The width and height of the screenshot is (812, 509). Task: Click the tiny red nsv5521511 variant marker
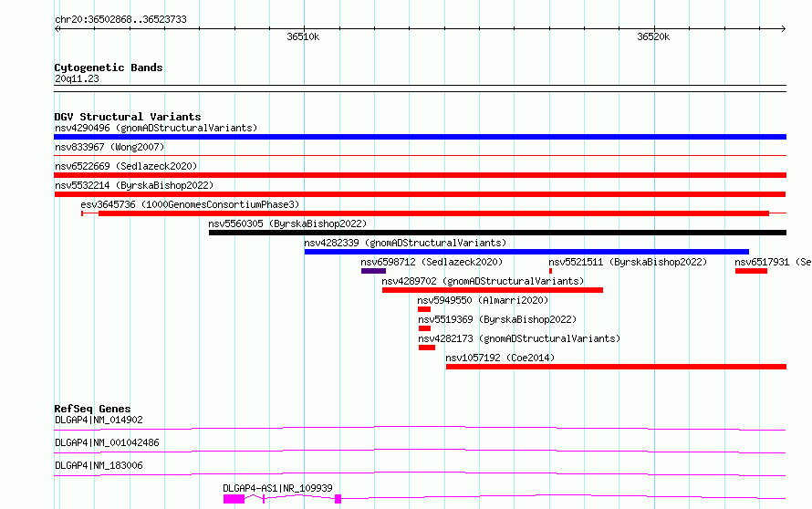point(550,271)
